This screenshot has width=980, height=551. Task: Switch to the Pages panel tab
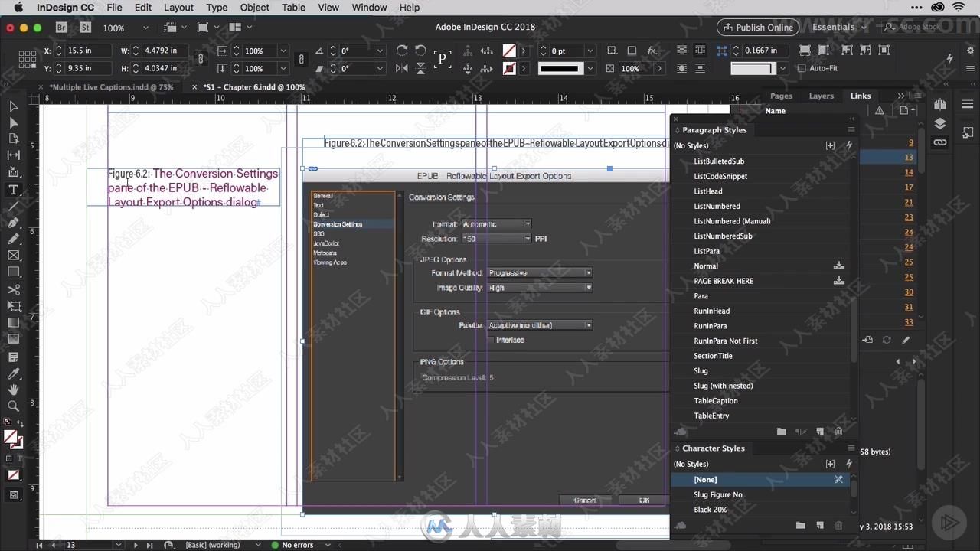click(x=781, y=96)
